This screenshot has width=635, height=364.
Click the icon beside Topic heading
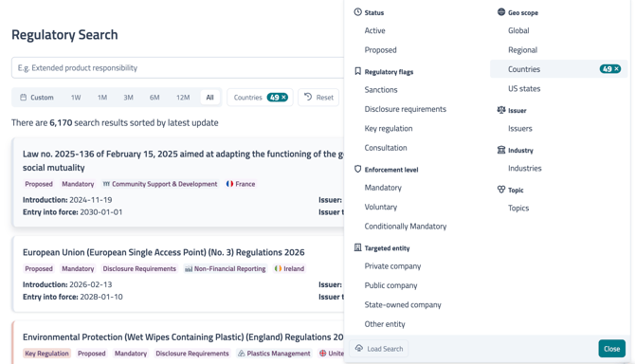click(501, 190)
